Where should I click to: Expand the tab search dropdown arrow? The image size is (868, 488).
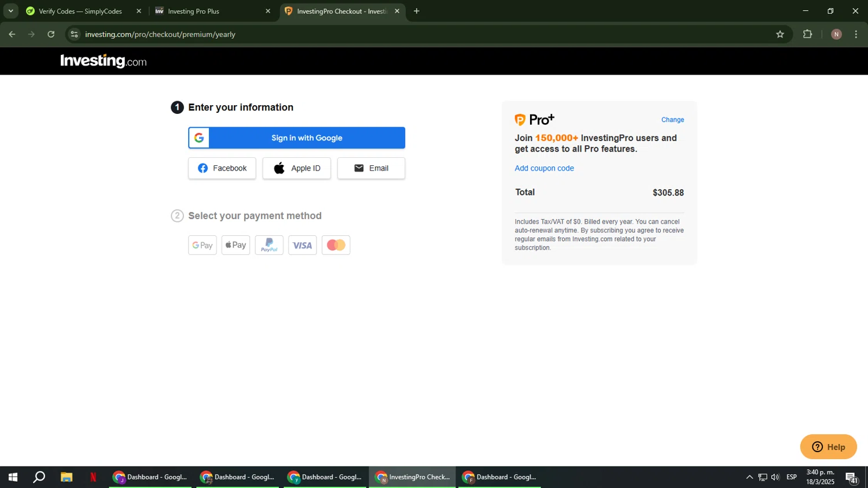coord(10,11)
